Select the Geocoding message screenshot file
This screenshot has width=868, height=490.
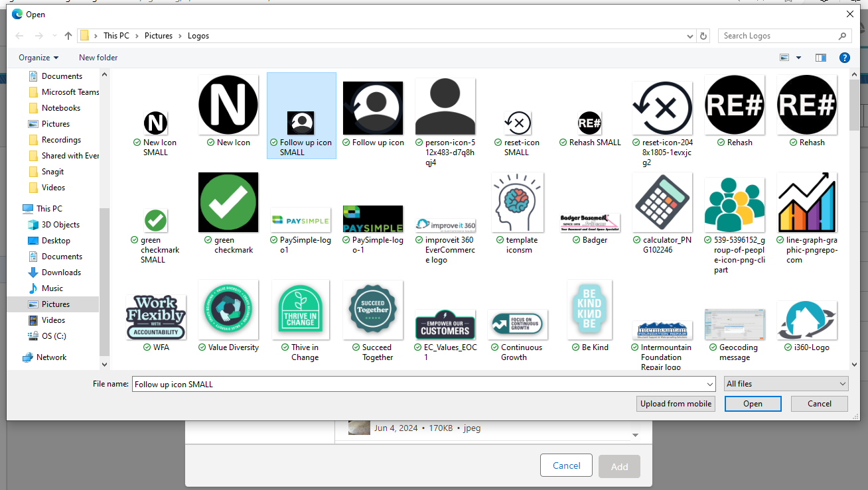tap(735, 334)
